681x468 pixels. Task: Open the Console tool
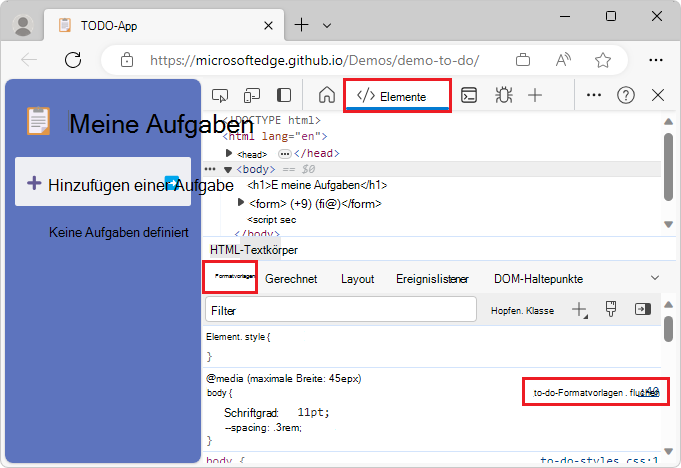click(469, 95)
